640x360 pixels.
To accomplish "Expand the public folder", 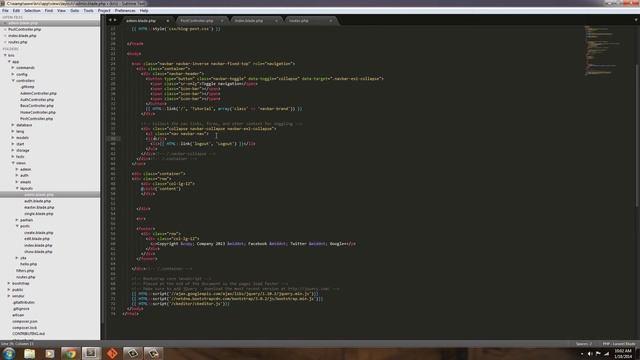I will click(9, 289).
